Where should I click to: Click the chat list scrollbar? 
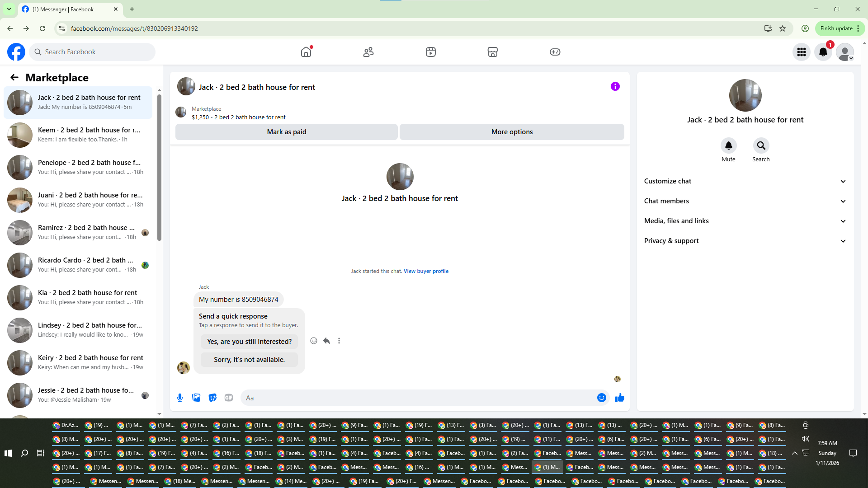[x=159, y=167]
